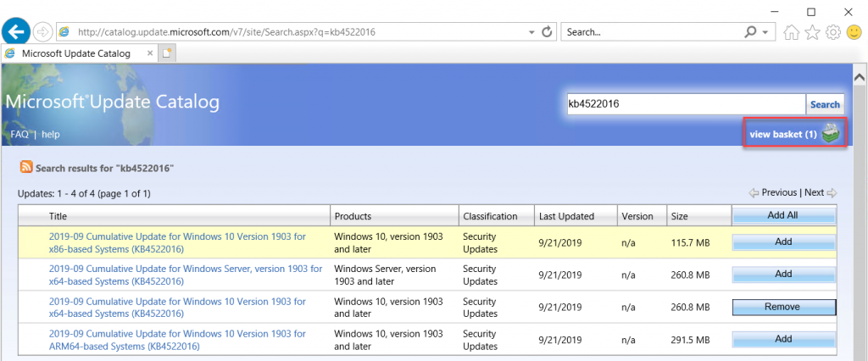The height and width of the screenshot is (361, 868).
Task: Open the Windows 10 x64-based update title link
Action: pyautogui.click(x=177, y=308)
